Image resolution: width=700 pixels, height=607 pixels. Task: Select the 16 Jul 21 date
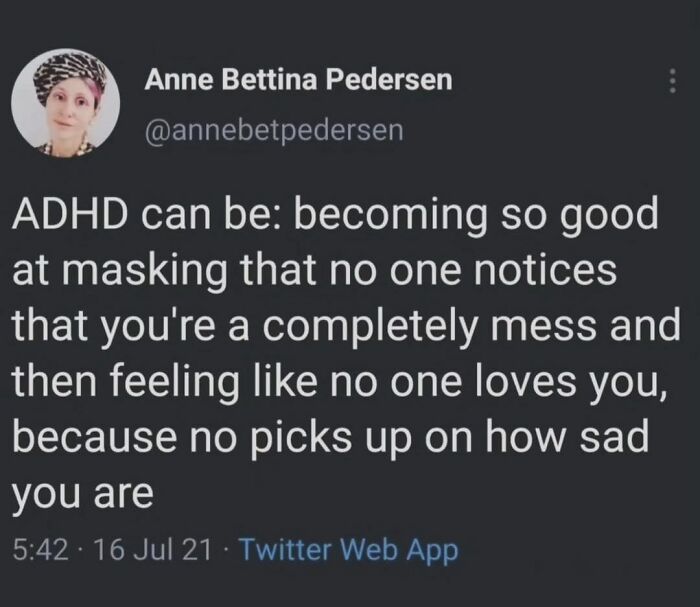point(153,549)
